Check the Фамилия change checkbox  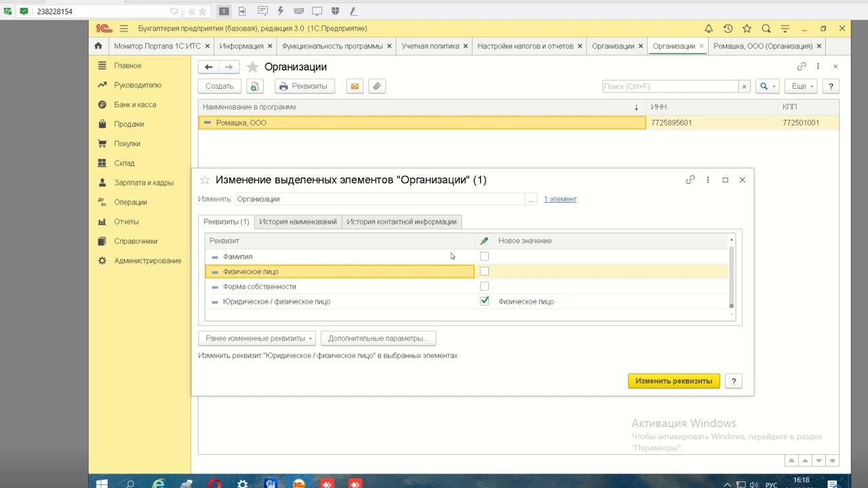click(484, 256)
